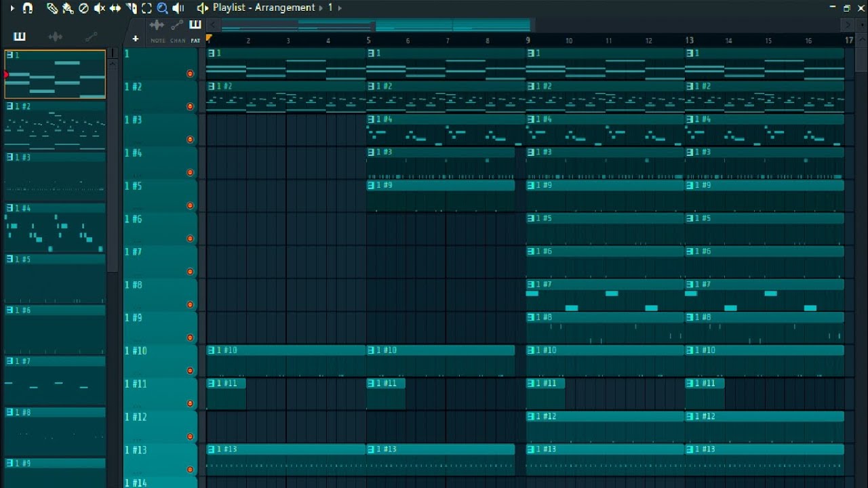Expand the Arrangement selector arrow

tap(321, 8)
